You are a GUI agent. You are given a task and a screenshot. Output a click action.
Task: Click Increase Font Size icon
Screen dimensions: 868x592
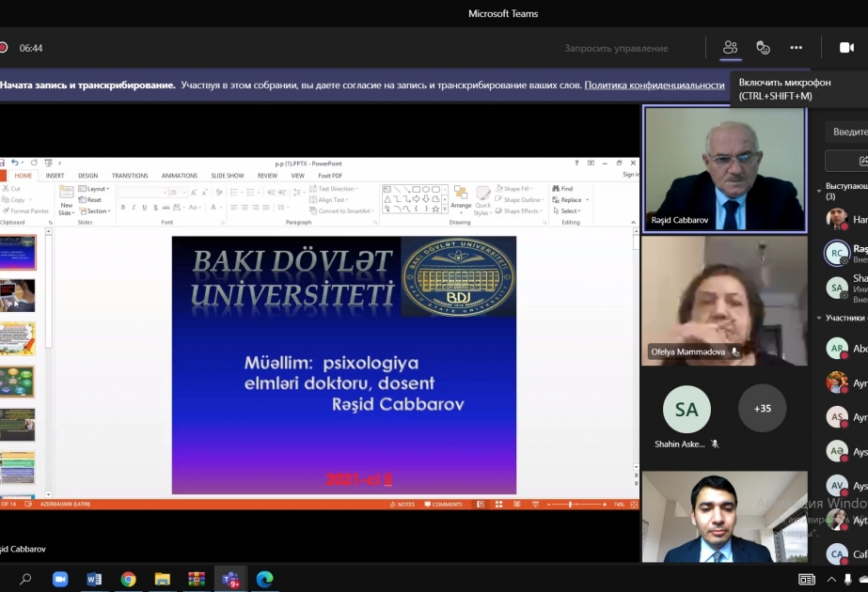pyautogui.click(x=193, y=192)
